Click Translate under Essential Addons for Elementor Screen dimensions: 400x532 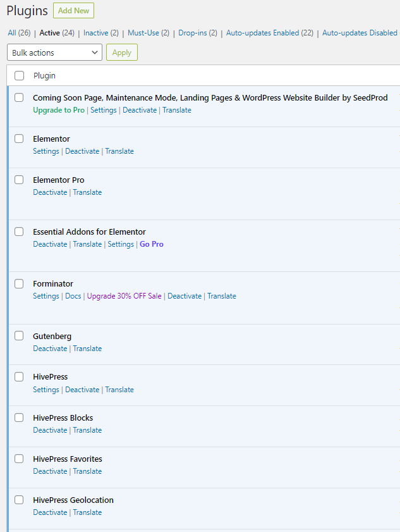tap(87, 244)
